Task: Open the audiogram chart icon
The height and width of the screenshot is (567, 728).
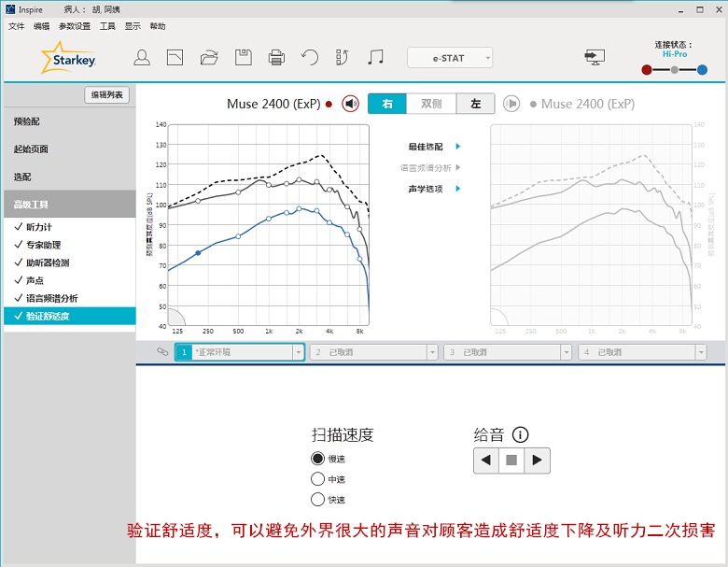Action: pos(175,58)
